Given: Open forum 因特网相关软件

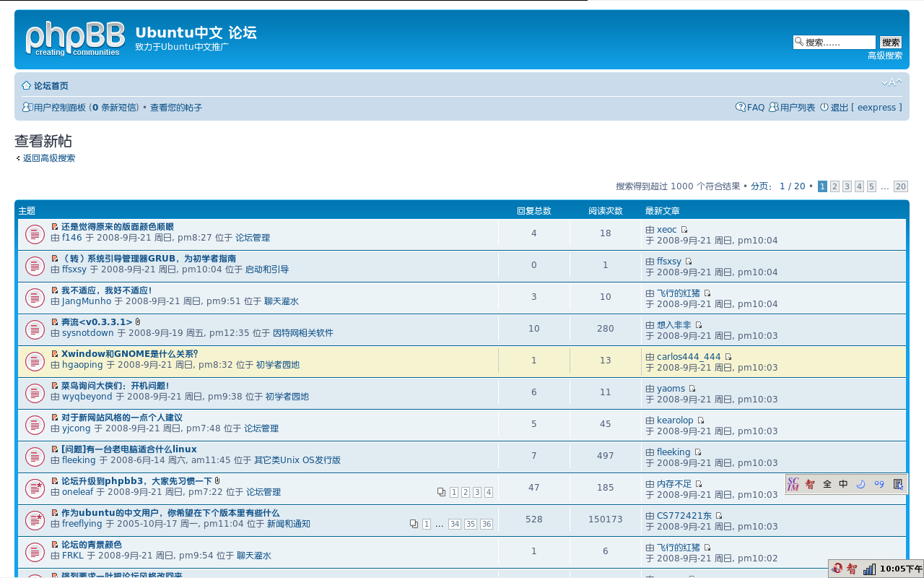Looking at the screenshot, I should [303, 333].
